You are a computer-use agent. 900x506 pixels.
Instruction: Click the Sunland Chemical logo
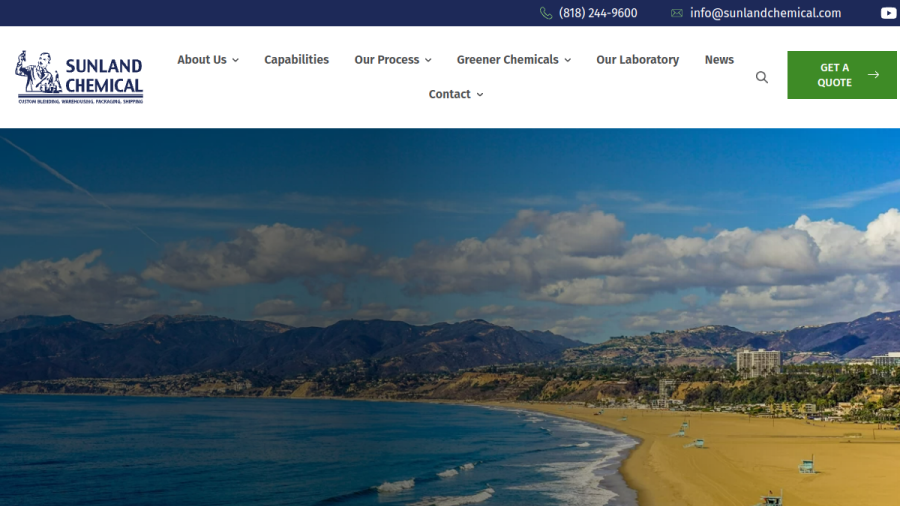(x=79, y=77)
